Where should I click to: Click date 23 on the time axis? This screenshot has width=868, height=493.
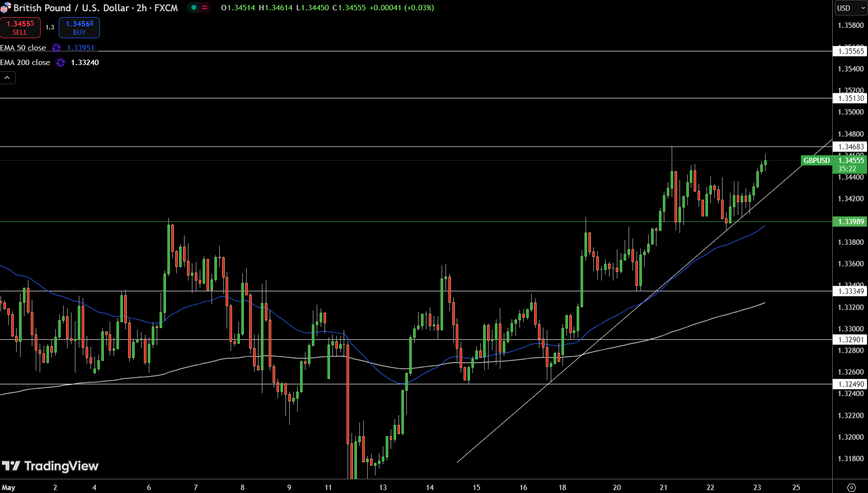click(757, 487)
